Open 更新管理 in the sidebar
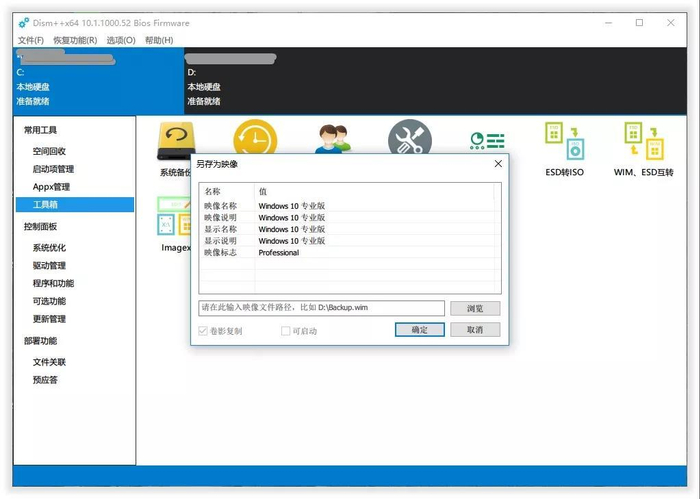Screen dimensions: 700x499 [x=49, y=319]
